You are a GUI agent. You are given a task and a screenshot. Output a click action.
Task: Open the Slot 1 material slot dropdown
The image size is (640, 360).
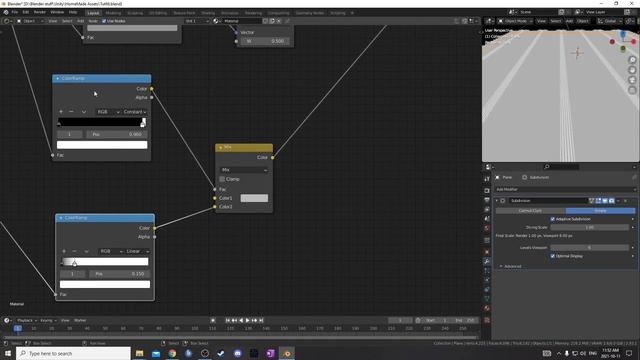(x=197, y=21)
